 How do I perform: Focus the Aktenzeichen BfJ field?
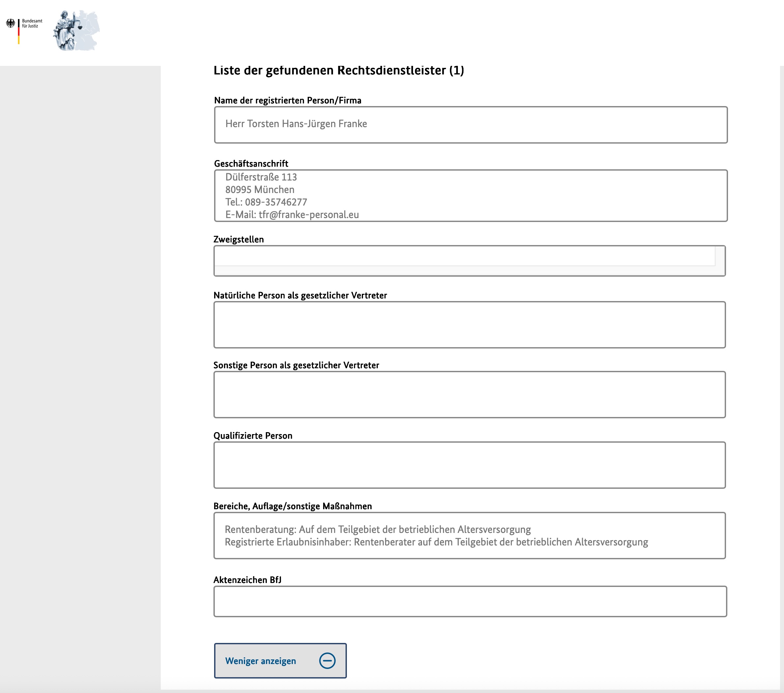click(x=470, y=601)
